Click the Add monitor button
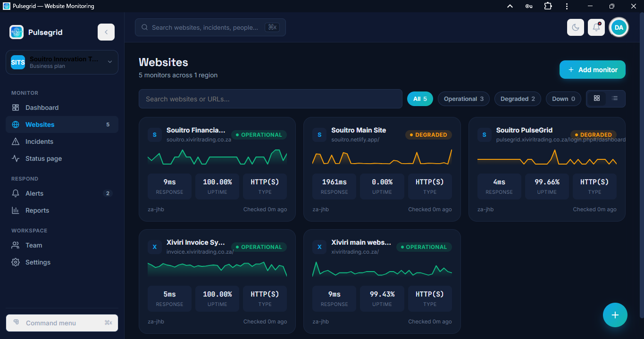Screen dimensions: 644x339 pos(593,70)
